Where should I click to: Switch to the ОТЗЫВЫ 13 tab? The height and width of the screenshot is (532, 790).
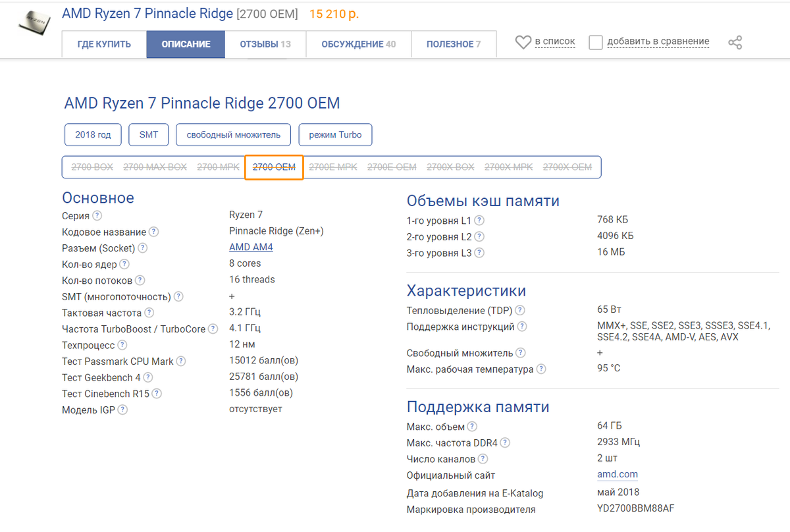[265, 44]
